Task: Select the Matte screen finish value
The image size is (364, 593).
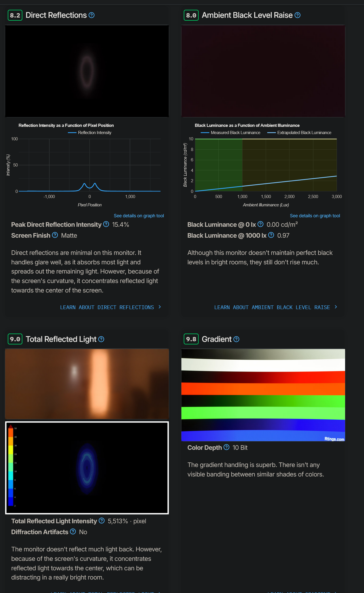Action: pyautogui.click(x=69, y=235)
